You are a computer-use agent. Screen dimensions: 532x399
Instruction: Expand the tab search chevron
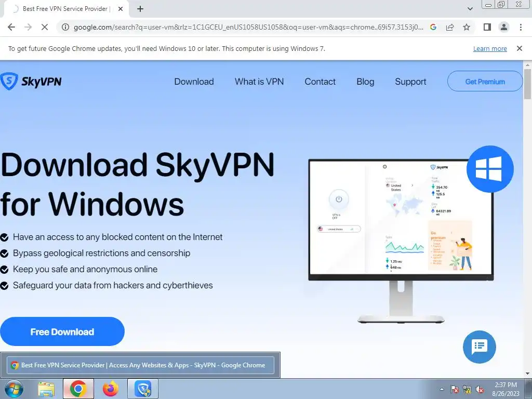coord(470,9)
